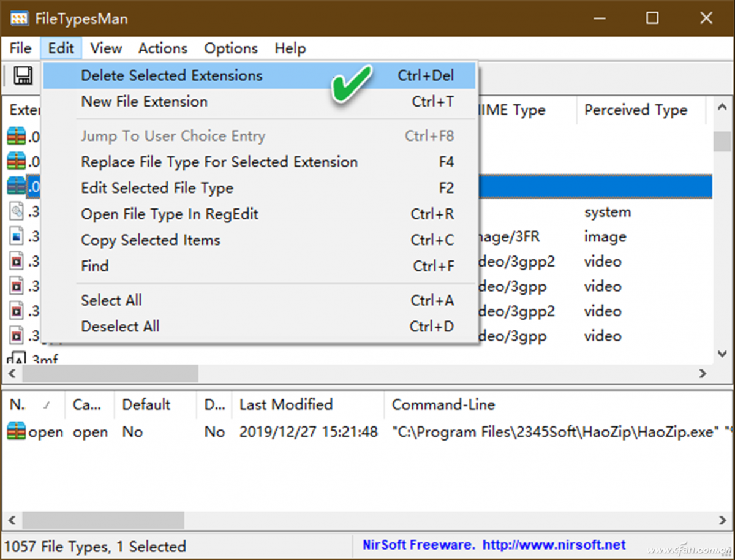Open the Actions menu
Viewport: 735px width, 560px height.
[162, 48]
